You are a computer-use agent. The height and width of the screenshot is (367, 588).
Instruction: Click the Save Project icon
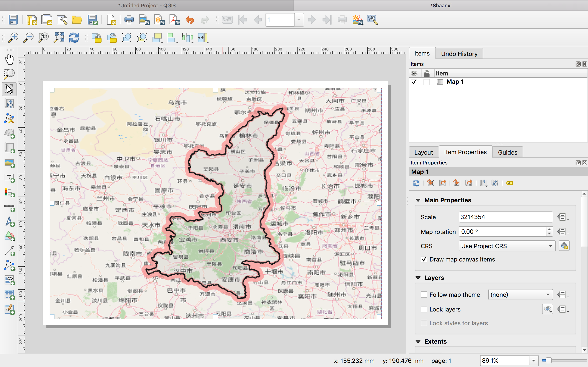pos(13,20)
